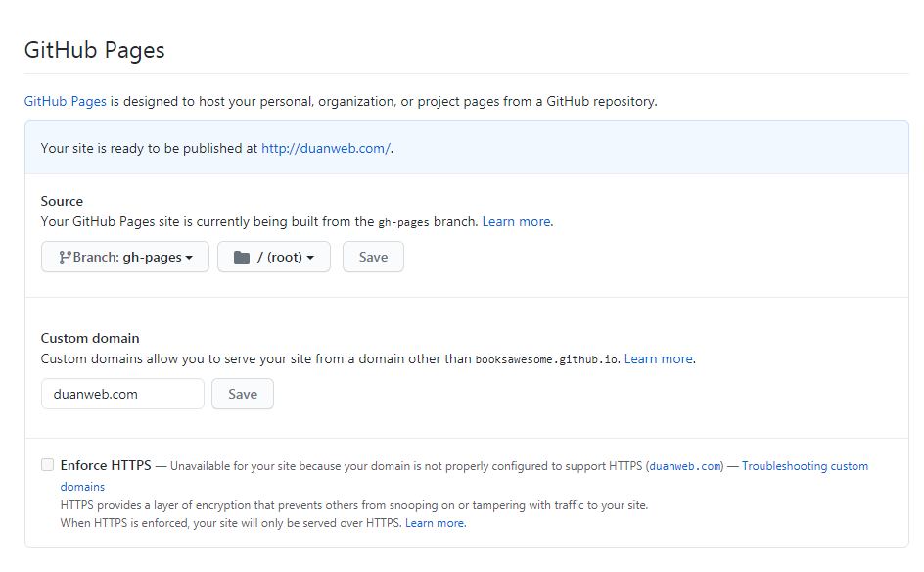
Task: Open the Troubleshooting custom domains link
Action: (x=805, y=466)
